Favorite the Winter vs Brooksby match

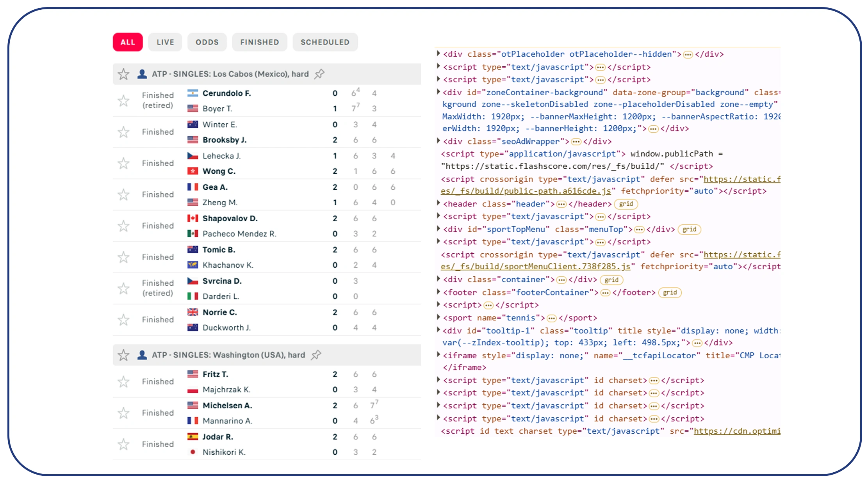123,132
